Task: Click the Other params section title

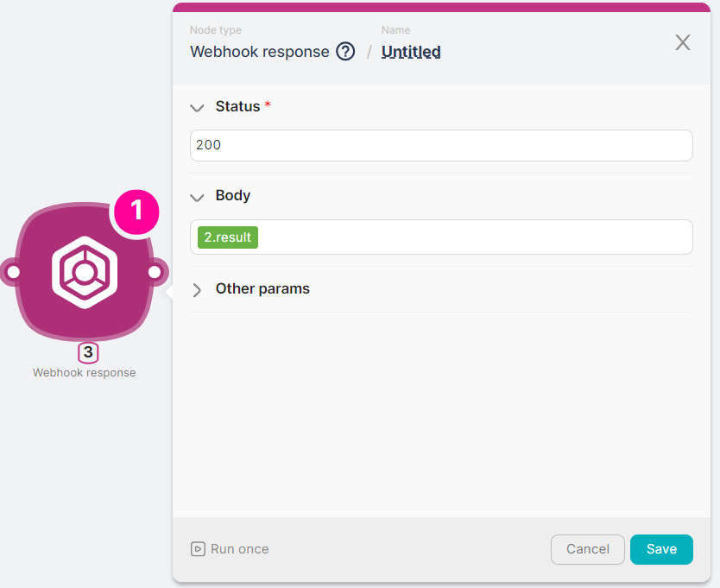Action: coord(262,289)
